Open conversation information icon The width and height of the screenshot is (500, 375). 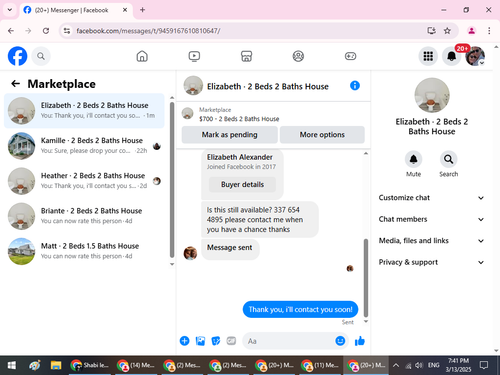[355, 86]
